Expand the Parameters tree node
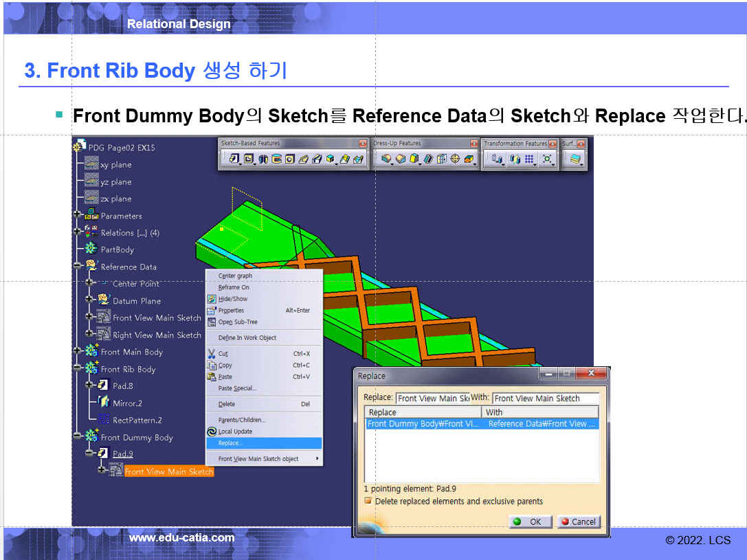747x560 pixels. (x=77, y=216)
